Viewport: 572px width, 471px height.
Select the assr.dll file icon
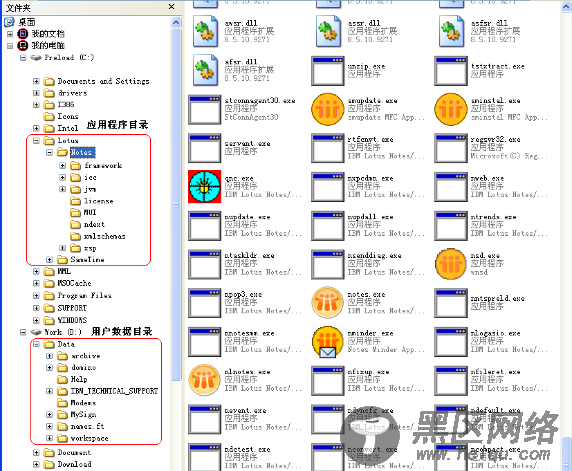coord(328,31)
